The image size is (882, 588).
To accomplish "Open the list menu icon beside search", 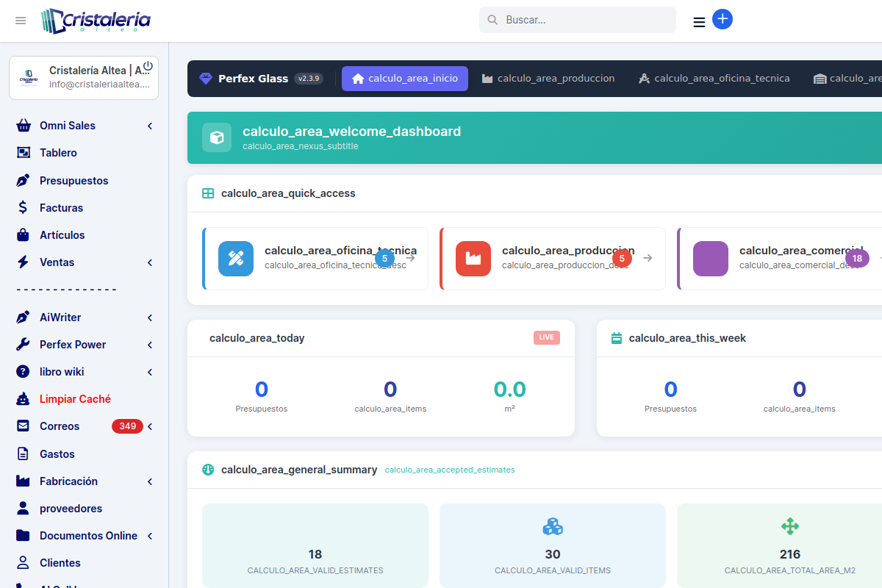I will point(699,22).
